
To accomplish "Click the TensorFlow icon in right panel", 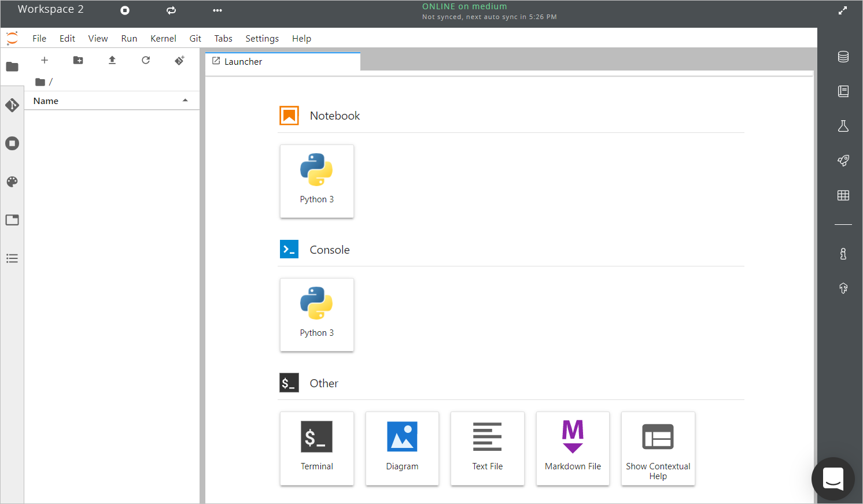I will (843, 288).
